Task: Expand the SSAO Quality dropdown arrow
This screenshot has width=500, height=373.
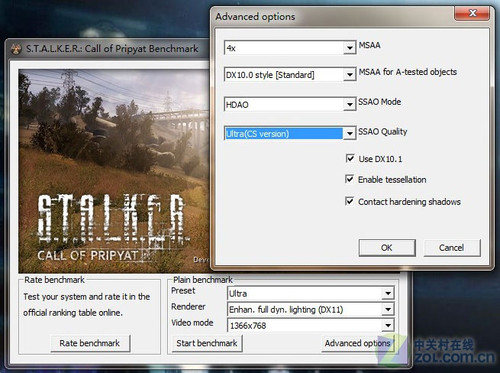Action: pyautogui.click(x=349, y=134)
